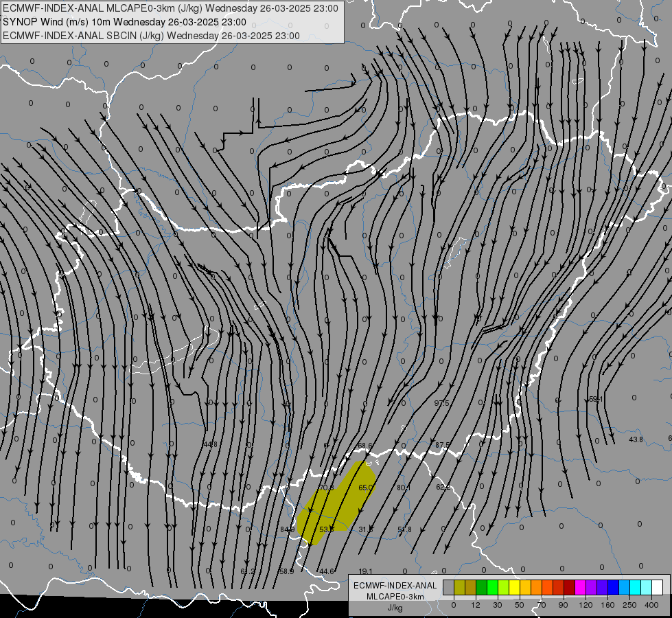This screenshot has width=672, height=618.
Task: Click the legend tick label 70
Action: point(542,605)
